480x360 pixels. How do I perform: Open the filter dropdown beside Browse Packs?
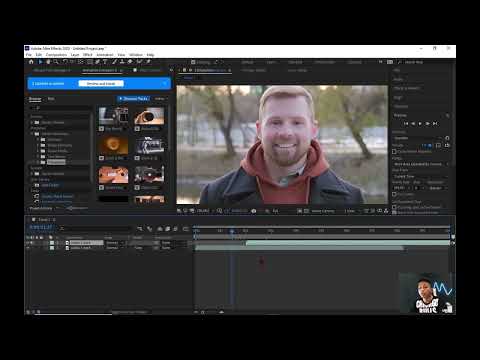click(161, 99)
